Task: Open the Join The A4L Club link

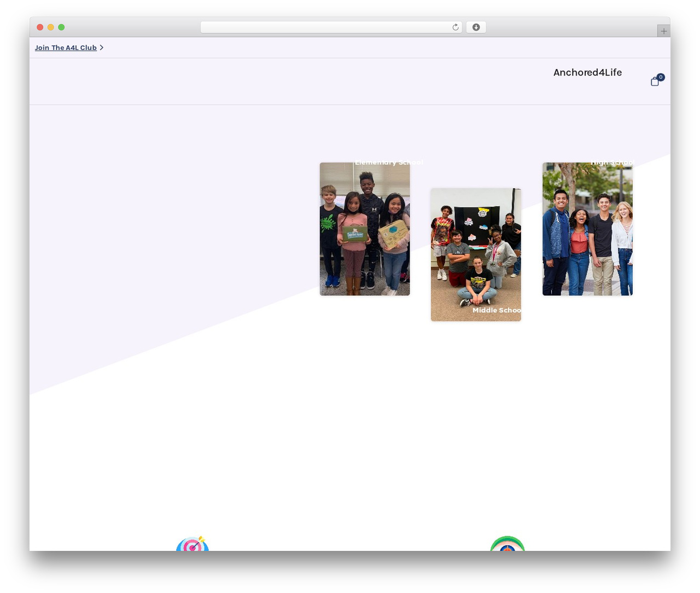Action: point(66,48)
